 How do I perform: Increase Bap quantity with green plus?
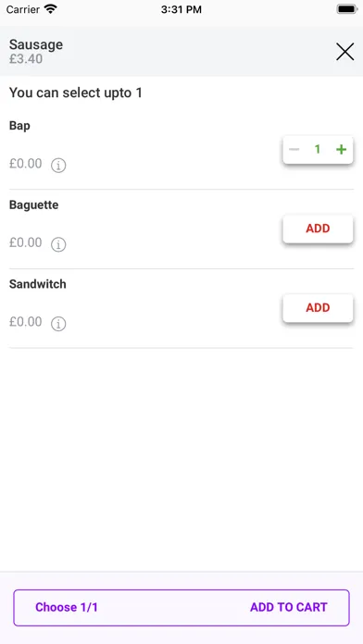click(341, 150)
